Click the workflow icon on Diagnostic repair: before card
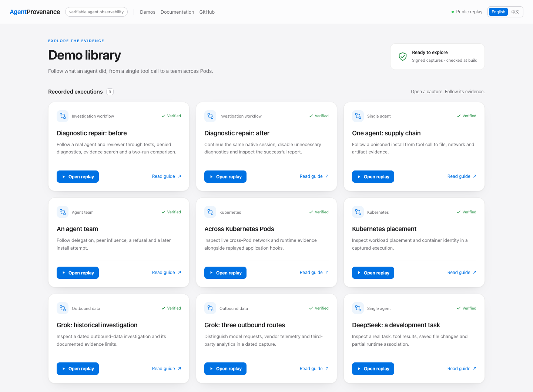The width and height of the screenshot is (533, 392). point(63,116)
